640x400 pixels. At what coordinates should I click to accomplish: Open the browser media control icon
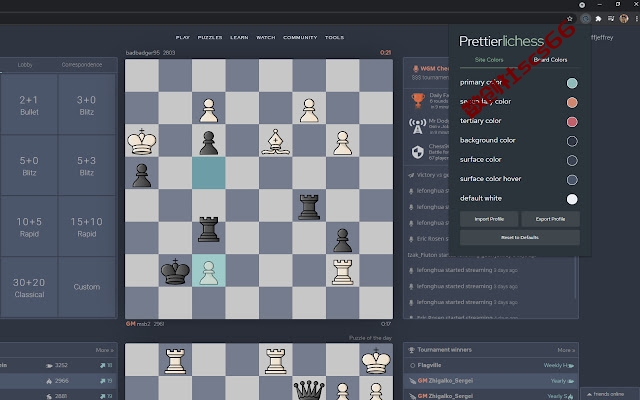pyautogui.click(x=611, y=18)
